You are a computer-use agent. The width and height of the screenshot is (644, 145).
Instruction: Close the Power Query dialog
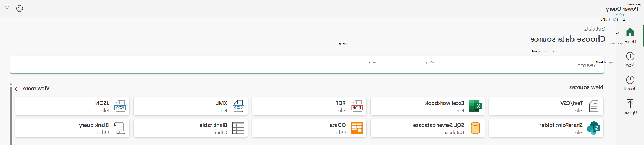(x=7, y=8)
